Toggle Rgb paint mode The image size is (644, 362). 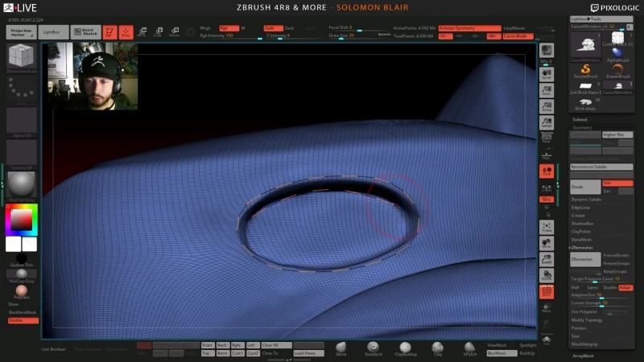(229, 28)
